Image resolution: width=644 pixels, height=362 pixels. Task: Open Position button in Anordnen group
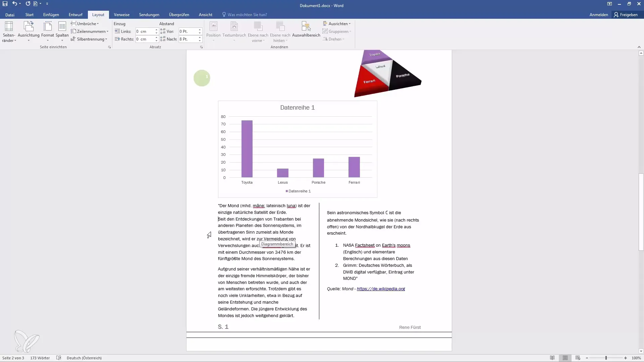213,32
